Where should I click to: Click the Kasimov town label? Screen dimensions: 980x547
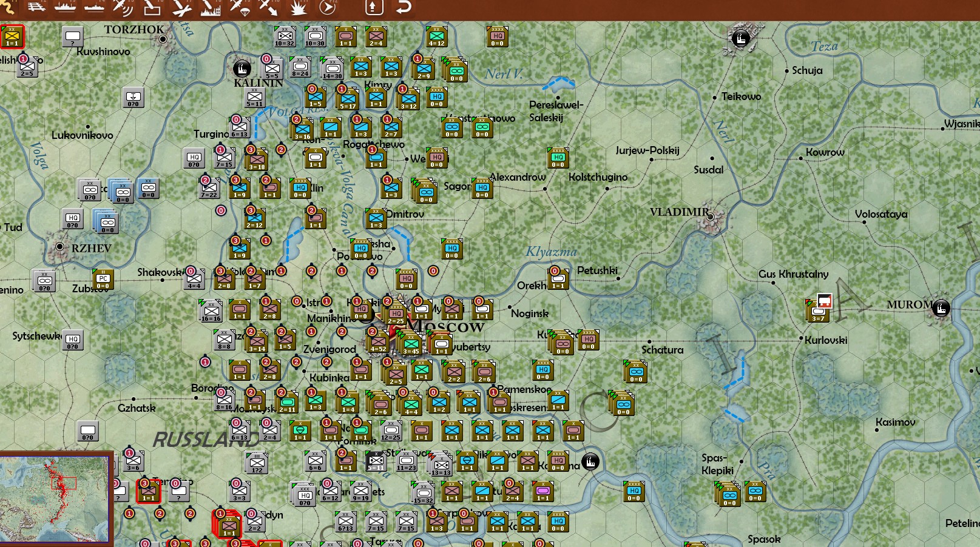click(895, 422)
